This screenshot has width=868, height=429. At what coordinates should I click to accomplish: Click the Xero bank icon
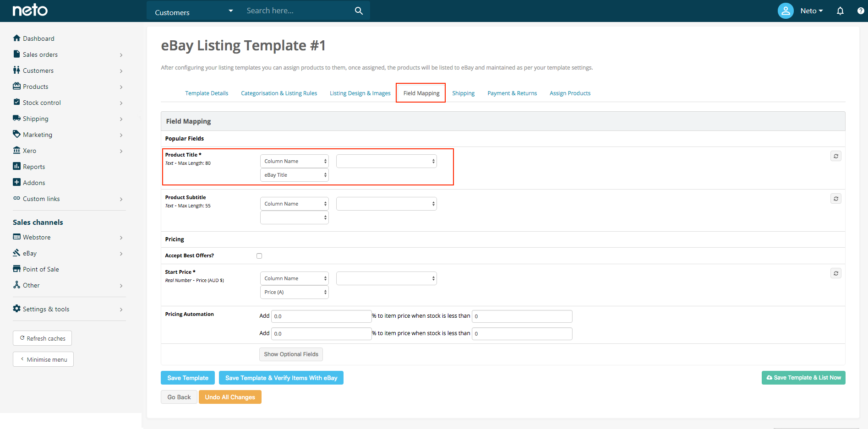17,150
